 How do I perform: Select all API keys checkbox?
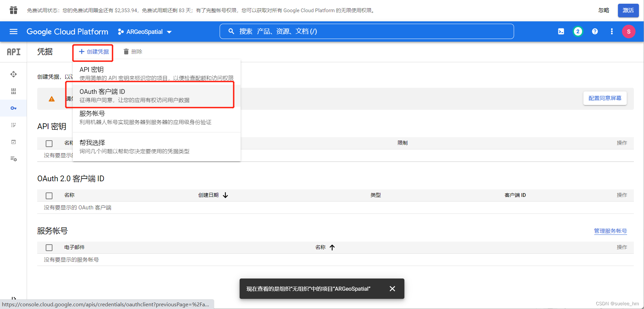[49, 144]
